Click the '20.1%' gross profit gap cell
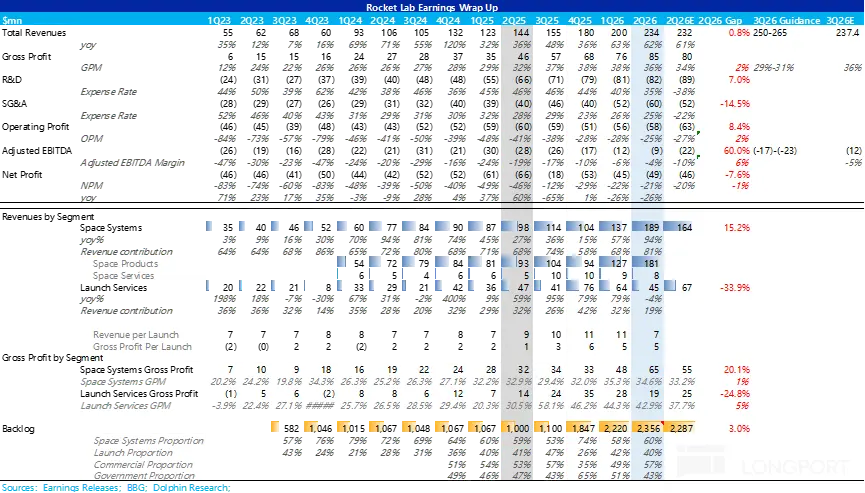The image size is (865, 493). click(x=736, y=370)
